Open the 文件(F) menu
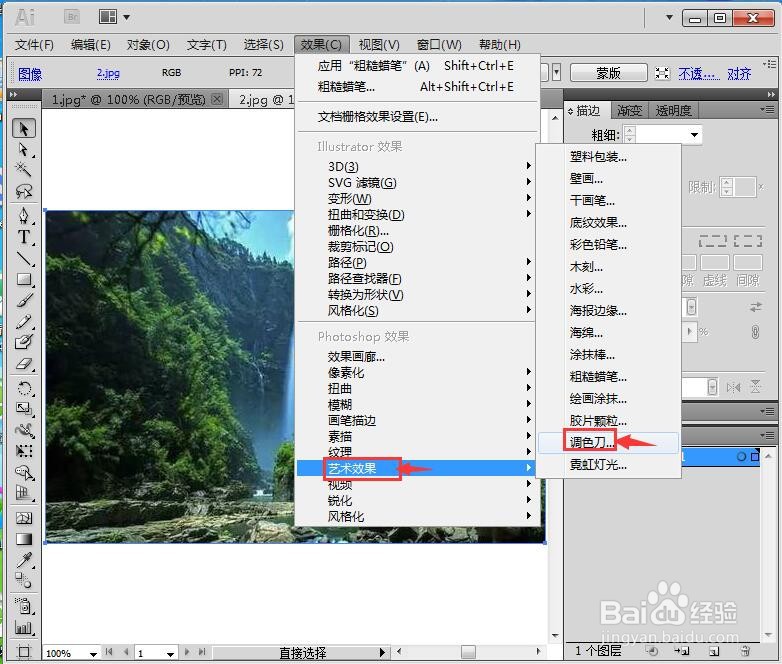Screen dimensions: 782x664 click(x=34, y=45)
